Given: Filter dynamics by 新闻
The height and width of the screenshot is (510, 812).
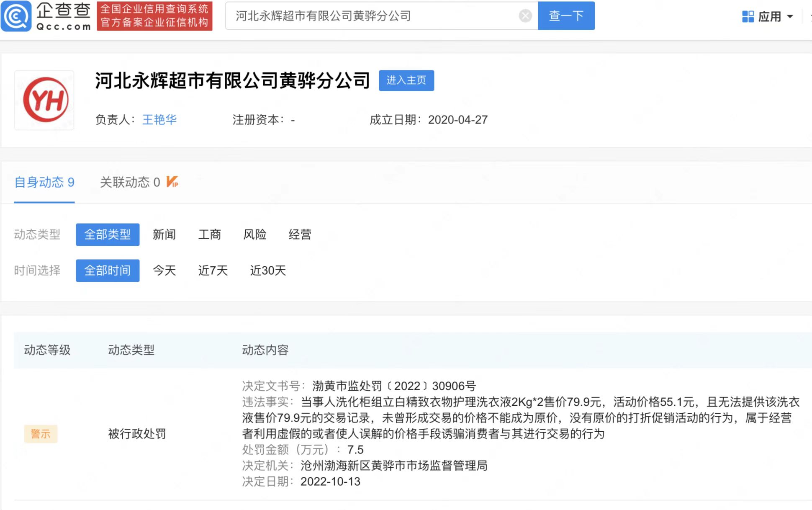Looking at the screenshot, I should [x=164, y=234].
